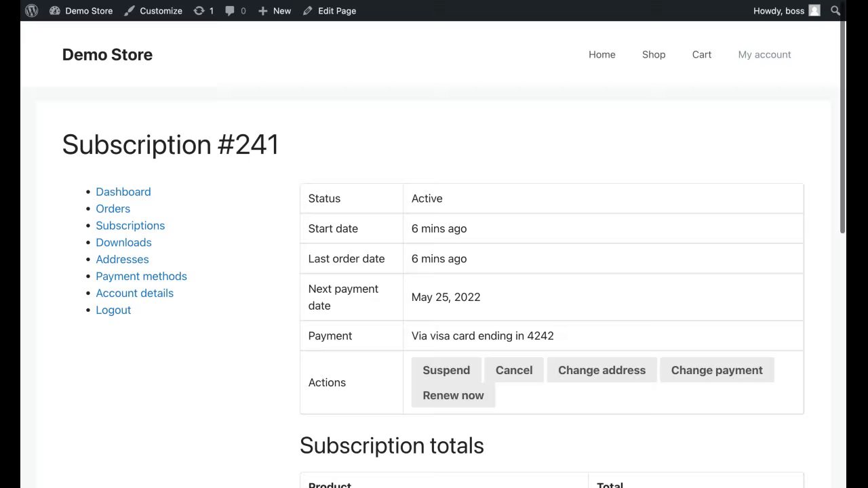Click the Customize brush icon

(x=130, y=11)
